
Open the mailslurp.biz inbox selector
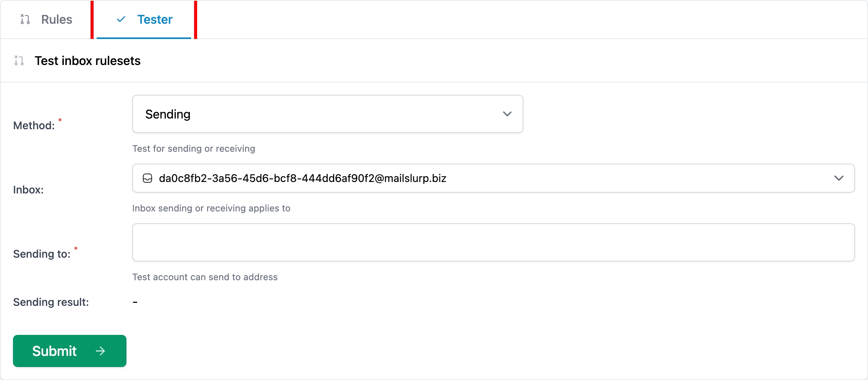(x=494, y=178)
